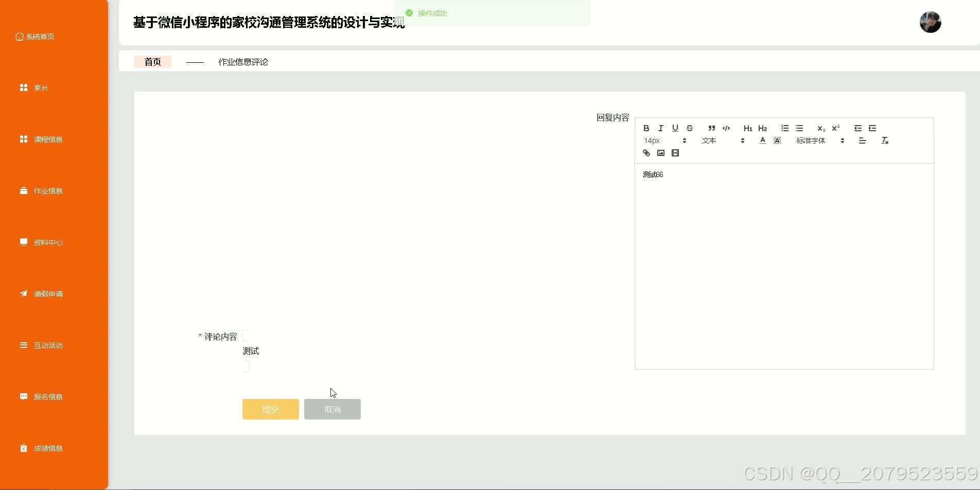980x490 pixels.
Task: Click the 测试 comment content text
Action: [251, 351]
